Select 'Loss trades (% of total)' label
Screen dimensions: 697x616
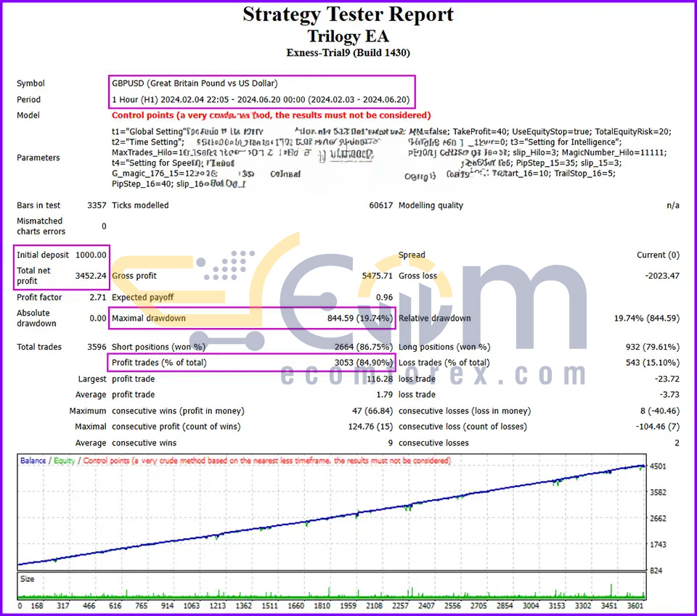[444, 363]
